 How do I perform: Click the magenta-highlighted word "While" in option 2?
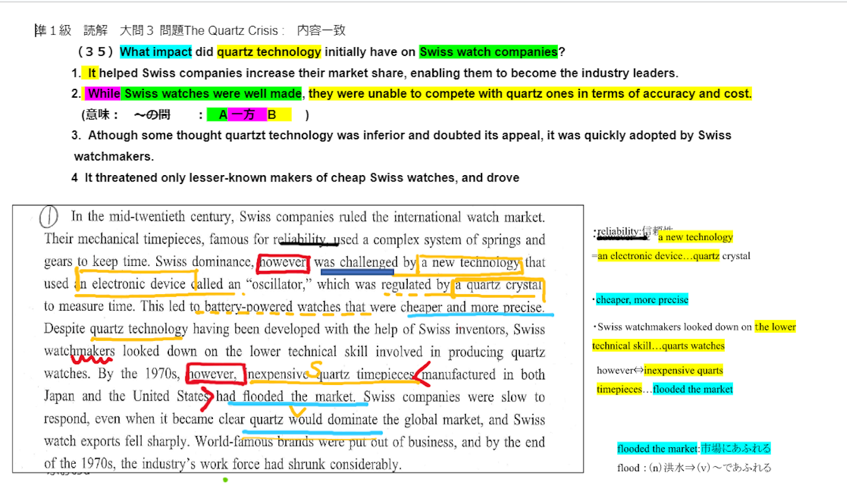point(103,94)
